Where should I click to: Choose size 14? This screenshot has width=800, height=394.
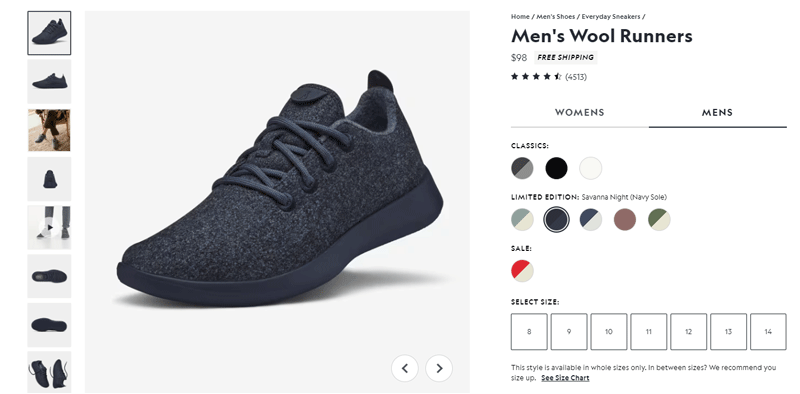point(768,332)
